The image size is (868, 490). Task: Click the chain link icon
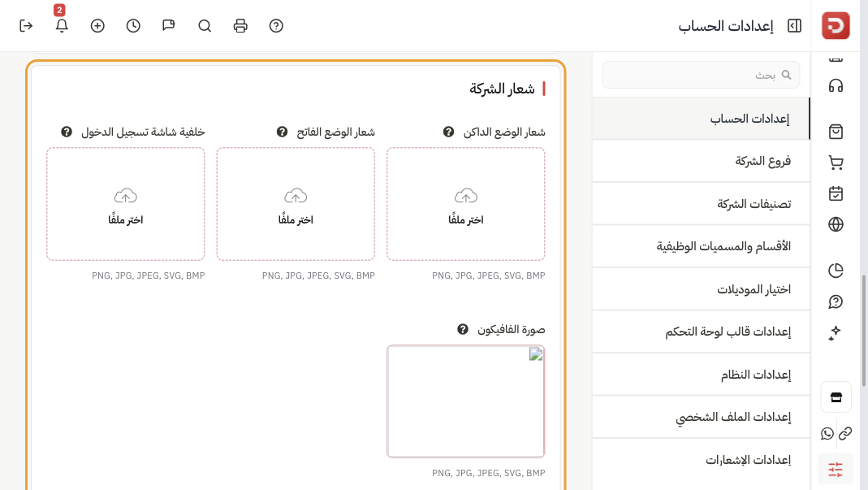pos(845,433)
